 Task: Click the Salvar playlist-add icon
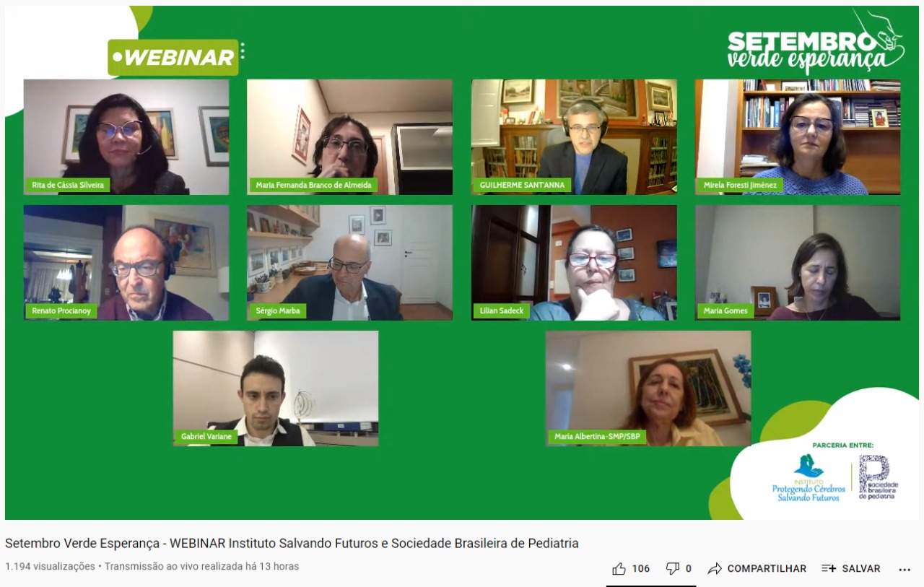click(x=829, y=569)
